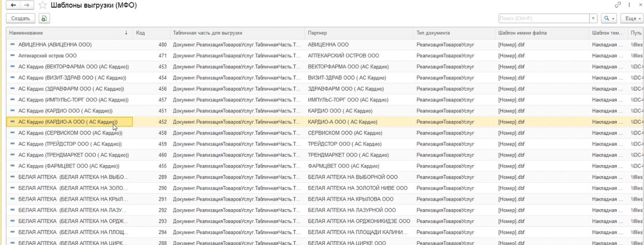Close the Шаблоны выгрузки tab
Viewport: 644px width, 245px height.
click(640, 4)
